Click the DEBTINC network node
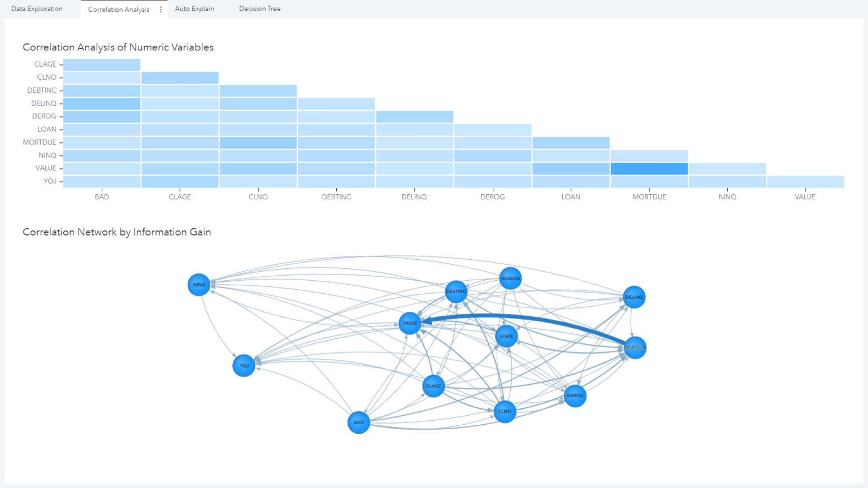The width and height of the screenshot is (868, 488). 456,291
